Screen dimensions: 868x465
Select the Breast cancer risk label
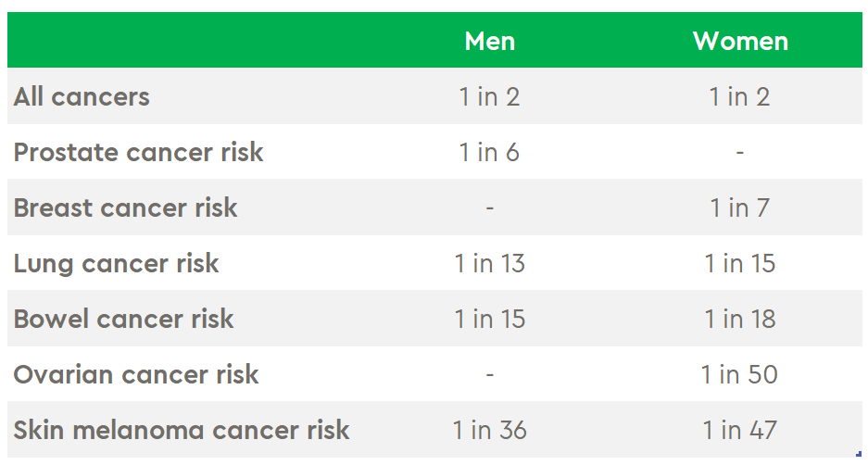pyautogui.click(x=125, y=208)
